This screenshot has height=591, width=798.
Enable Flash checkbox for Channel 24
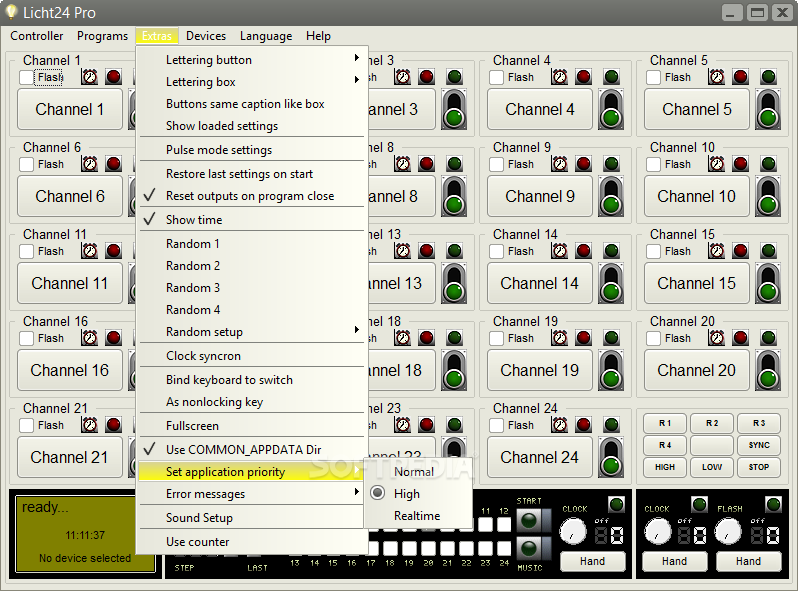[x=496, y=426]
